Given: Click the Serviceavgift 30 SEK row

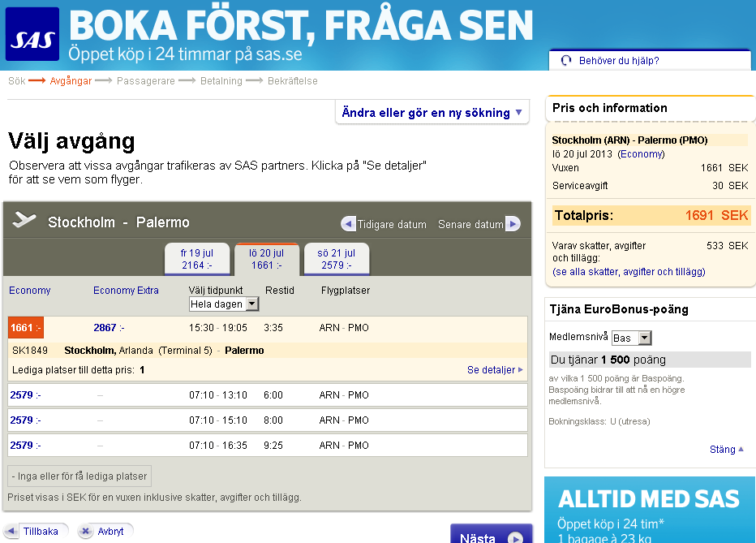Looking at the screenshot, I should [x=650, y=186].
